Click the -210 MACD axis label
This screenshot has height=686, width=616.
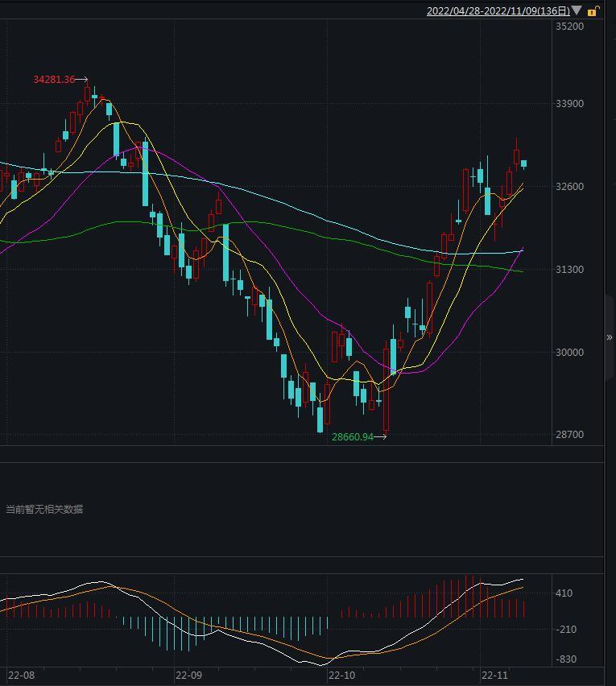point(565,630)
